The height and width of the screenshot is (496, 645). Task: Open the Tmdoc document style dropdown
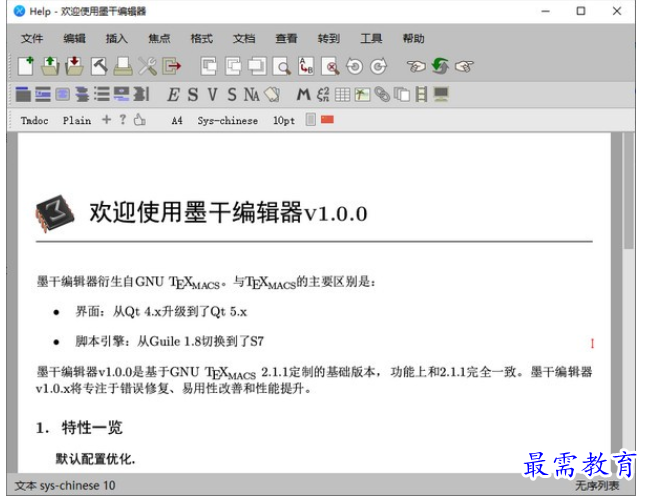click(x=35, y=121)
